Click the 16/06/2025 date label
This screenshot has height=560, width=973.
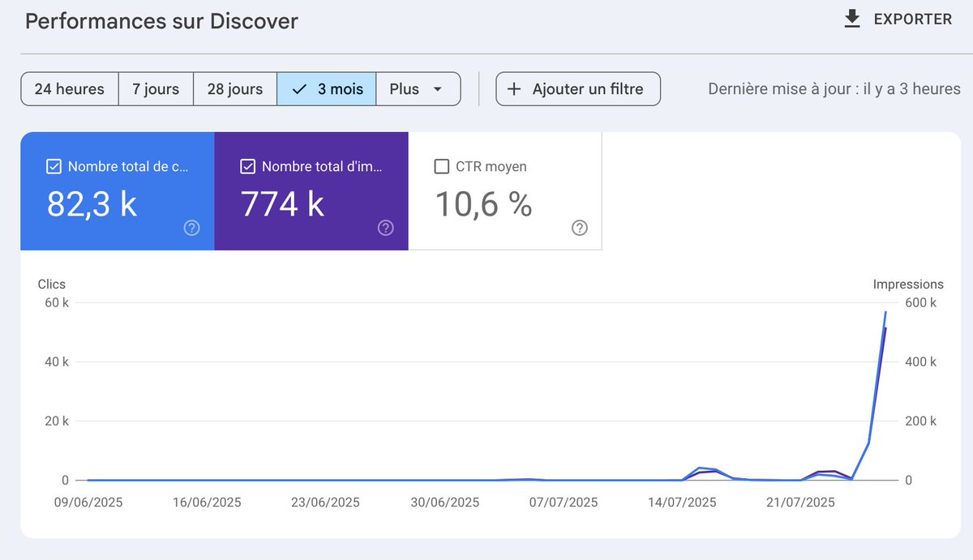(208, 502)
